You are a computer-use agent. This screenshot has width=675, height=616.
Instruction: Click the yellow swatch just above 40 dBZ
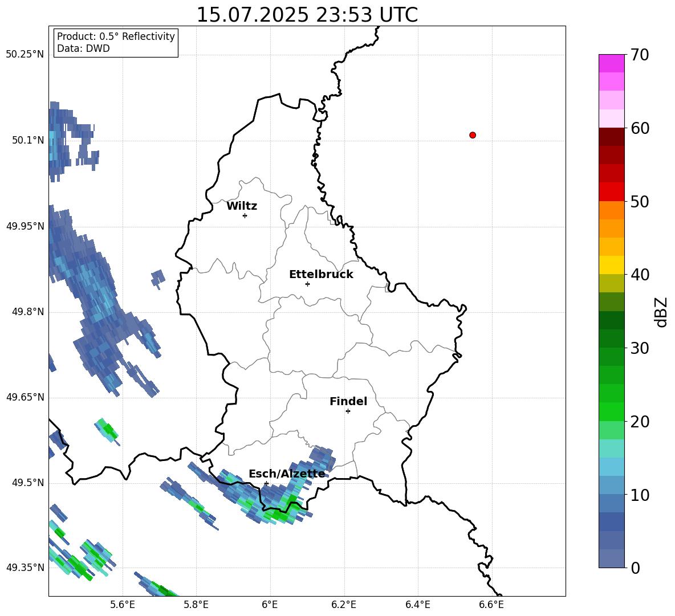(611, 265)
